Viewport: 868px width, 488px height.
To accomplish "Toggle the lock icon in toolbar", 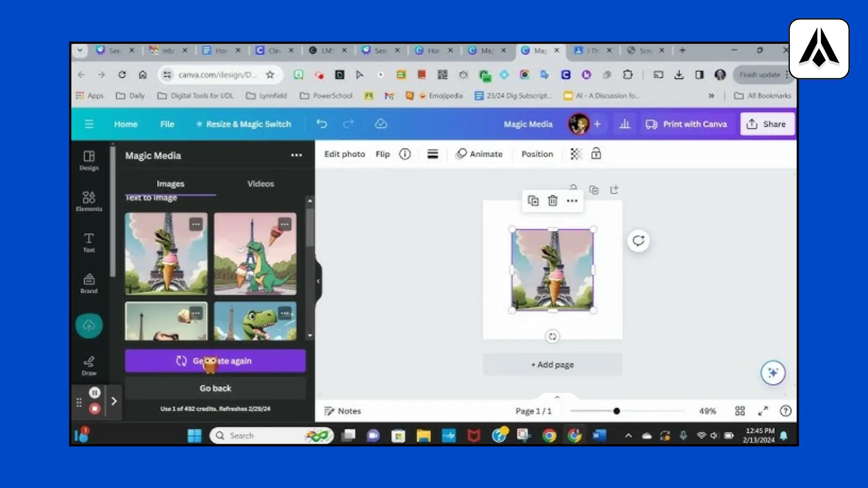I will [596, 154].
